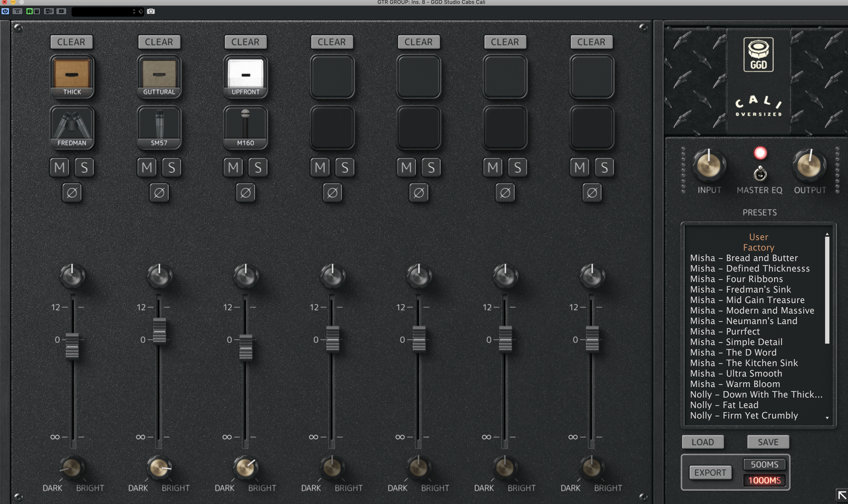Click the SAVE preset button
This screenshot has width=848, height=504.
click(x=768, y=442)
